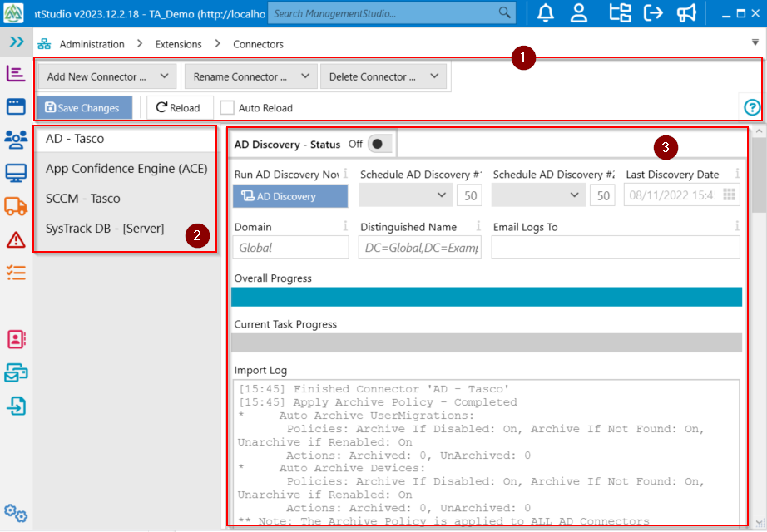Click the Schedule AD Discovery #1 minutes box

click(x=469, y=195)
